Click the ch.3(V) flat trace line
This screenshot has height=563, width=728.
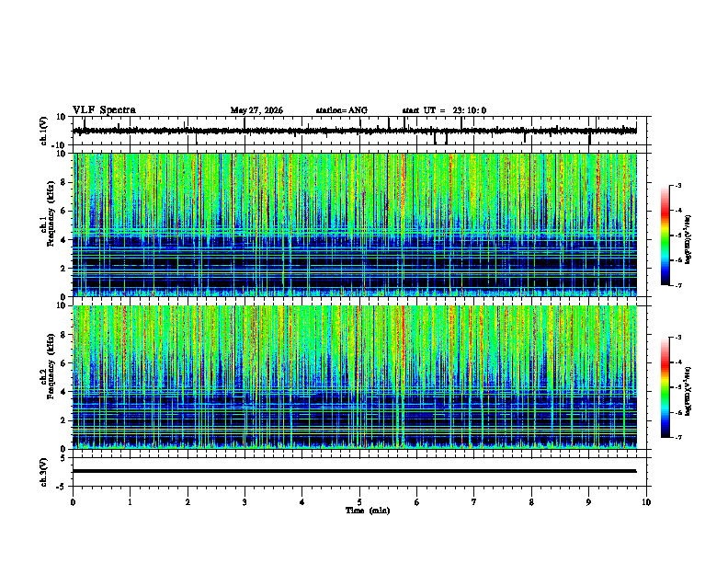pyautogui.click(x=354, y=471)
